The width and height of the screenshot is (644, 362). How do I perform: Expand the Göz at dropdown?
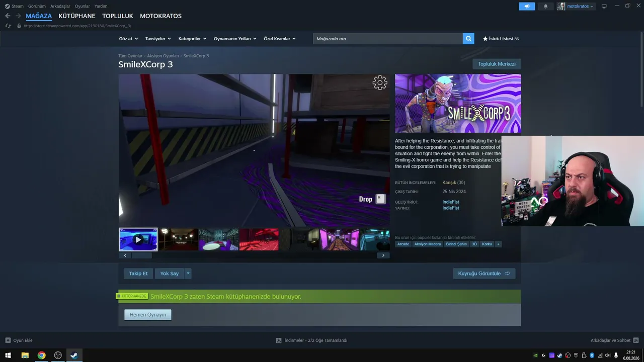click(x=128, y=39)
